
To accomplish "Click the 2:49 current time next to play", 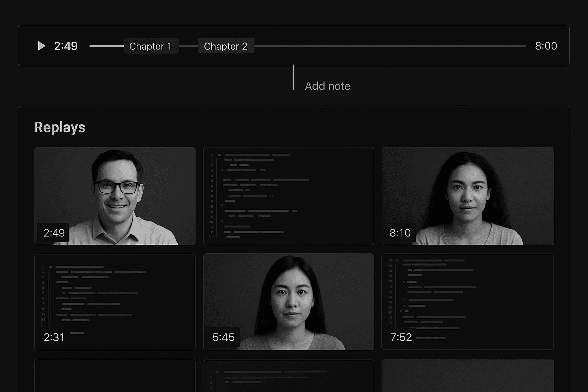I will point(66,46).
